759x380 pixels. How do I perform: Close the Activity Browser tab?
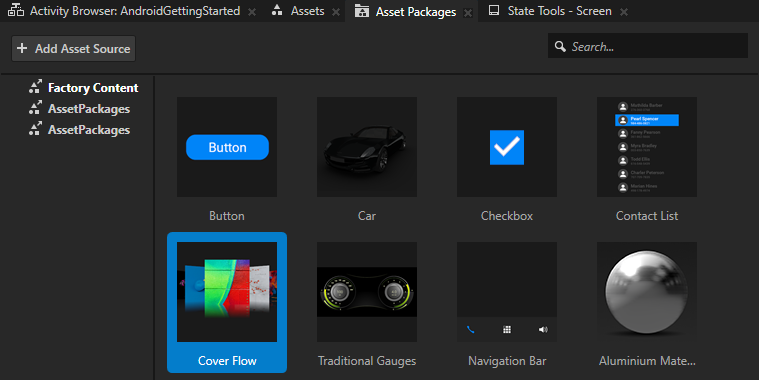point(252,12)
